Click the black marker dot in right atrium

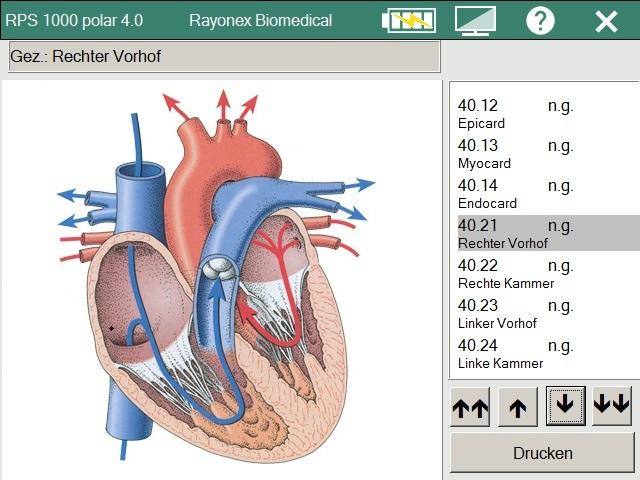pos(111,327)
